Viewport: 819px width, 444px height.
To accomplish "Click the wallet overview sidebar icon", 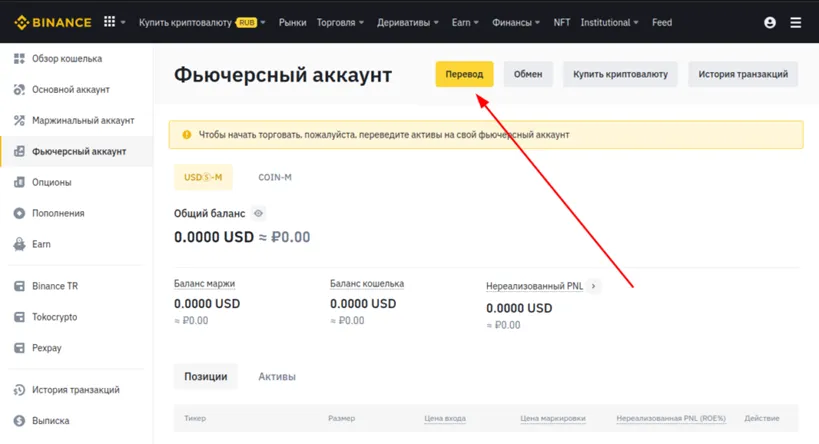I will 19,59.
